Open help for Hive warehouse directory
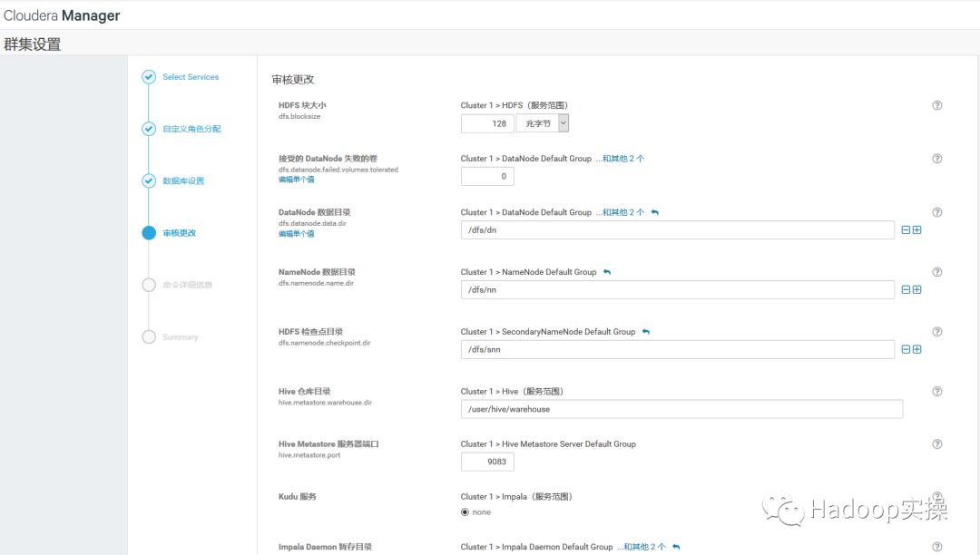The width and height of the screenshot is (980, 555). pos(936,392)
